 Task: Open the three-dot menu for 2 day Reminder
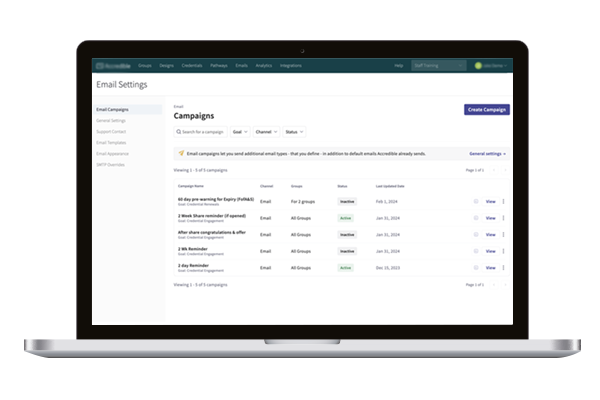pos(503,268)
